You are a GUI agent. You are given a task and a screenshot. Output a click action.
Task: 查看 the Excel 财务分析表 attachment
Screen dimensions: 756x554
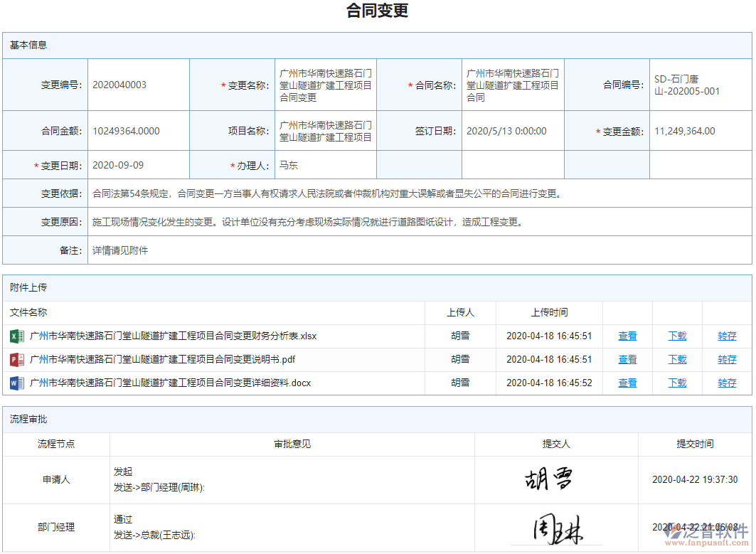[x=627, y=336]
